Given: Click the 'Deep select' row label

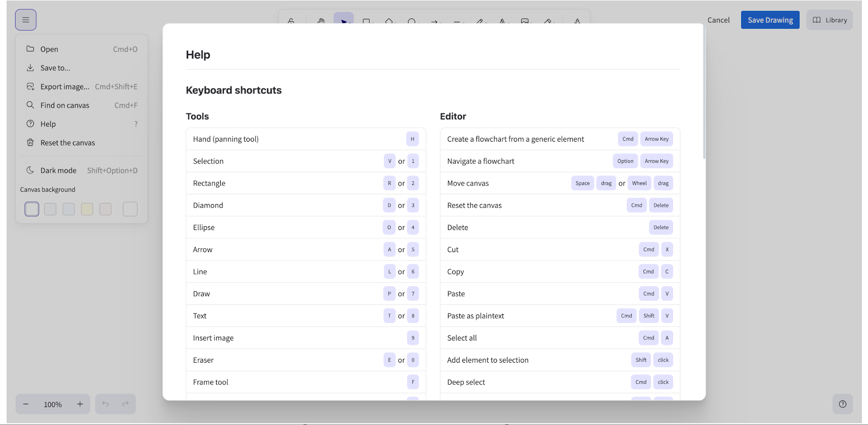Looking at the screenshot, I should pyautogui.click(x=466, y=382).
